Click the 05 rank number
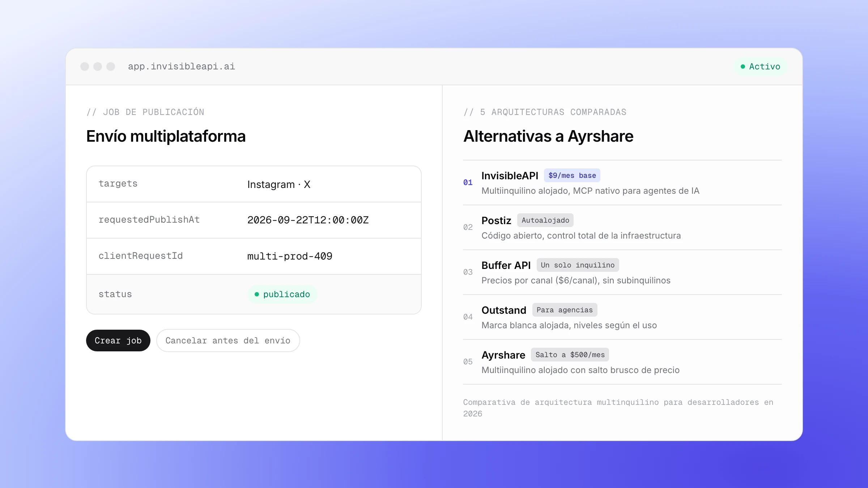868x488 pixels. coord(468,362)
